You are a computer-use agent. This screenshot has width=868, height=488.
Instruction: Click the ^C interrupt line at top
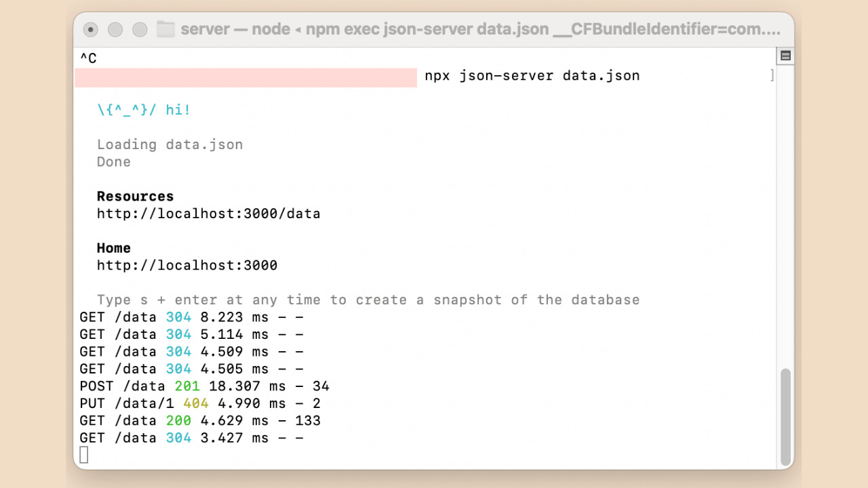[x=88, y=59]
